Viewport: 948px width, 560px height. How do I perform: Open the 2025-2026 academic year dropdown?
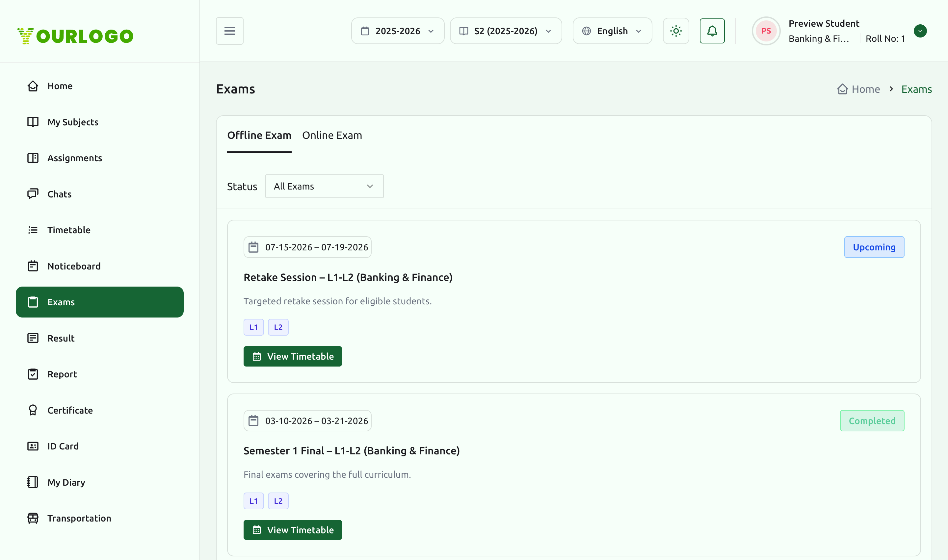pyautogui.click(x=398, y=31)
